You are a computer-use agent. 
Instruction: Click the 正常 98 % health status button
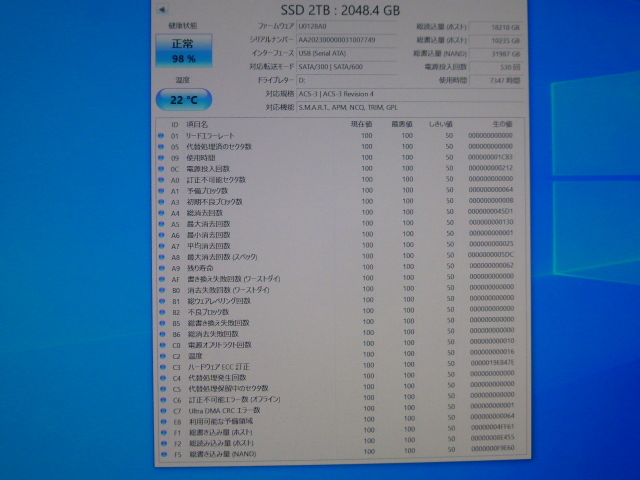tap(184, 51)
